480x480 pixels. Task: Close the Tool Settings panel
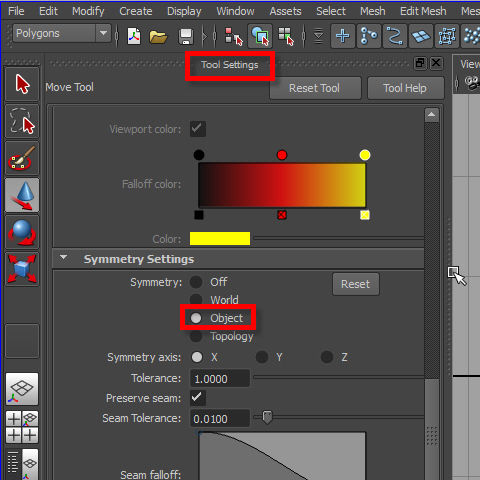(436, 63)
